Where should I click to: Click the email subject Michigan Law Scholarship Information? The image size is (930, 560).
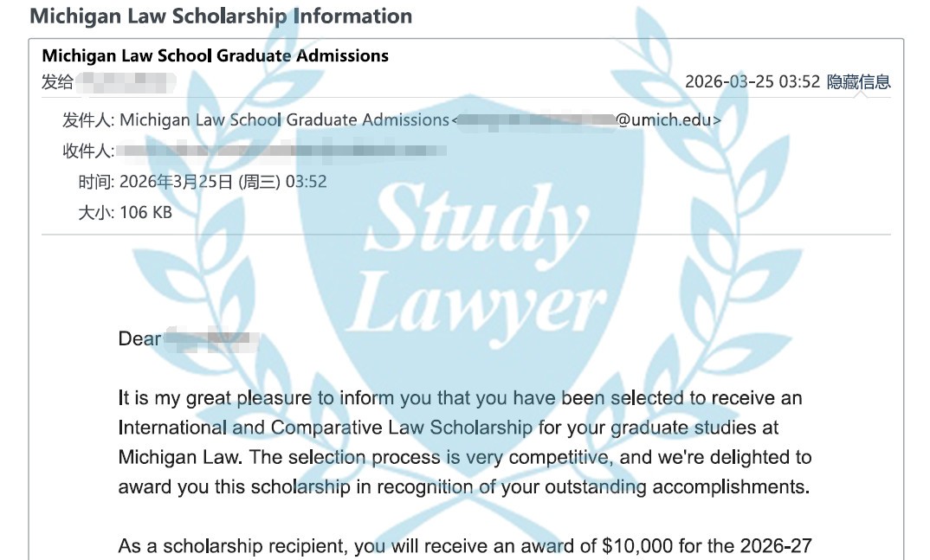221,16
